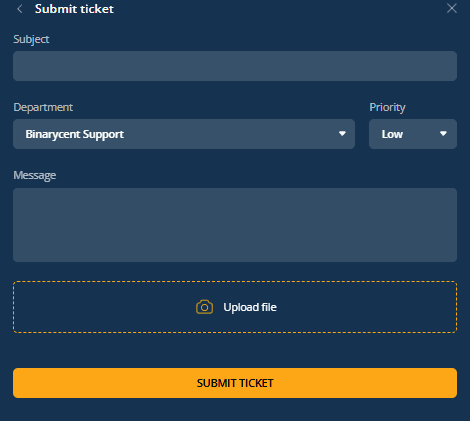The image size is (470, 421).
Task: Click the camera icon in upload area
Action: [x=204, y=307]
